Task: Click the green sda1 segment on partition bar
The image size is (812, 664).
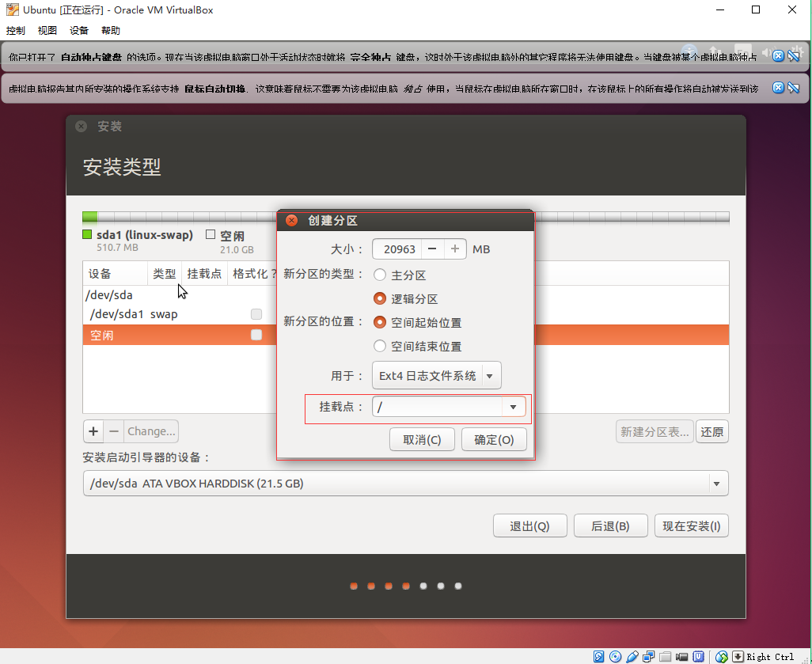Action: coord(89,217)
